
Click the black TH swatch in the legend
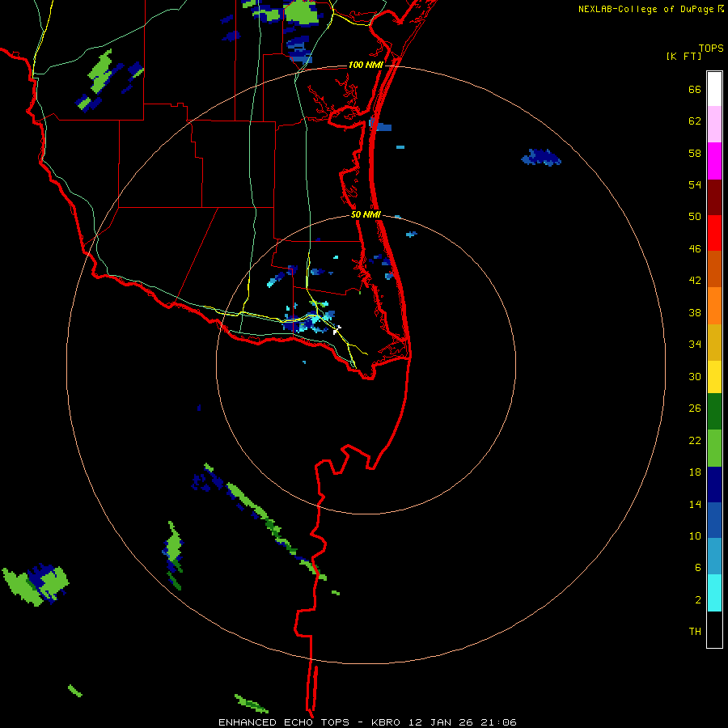point(714,629)
